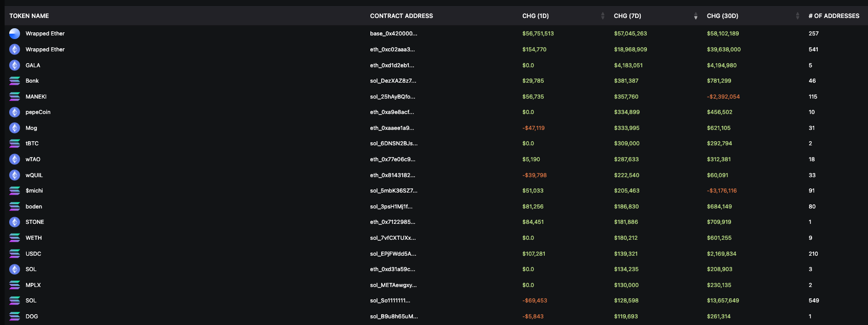Click the CHG (7D) header label
This screenshot has height=325, width=868.
pyautogui.click(x=627, y=16)
